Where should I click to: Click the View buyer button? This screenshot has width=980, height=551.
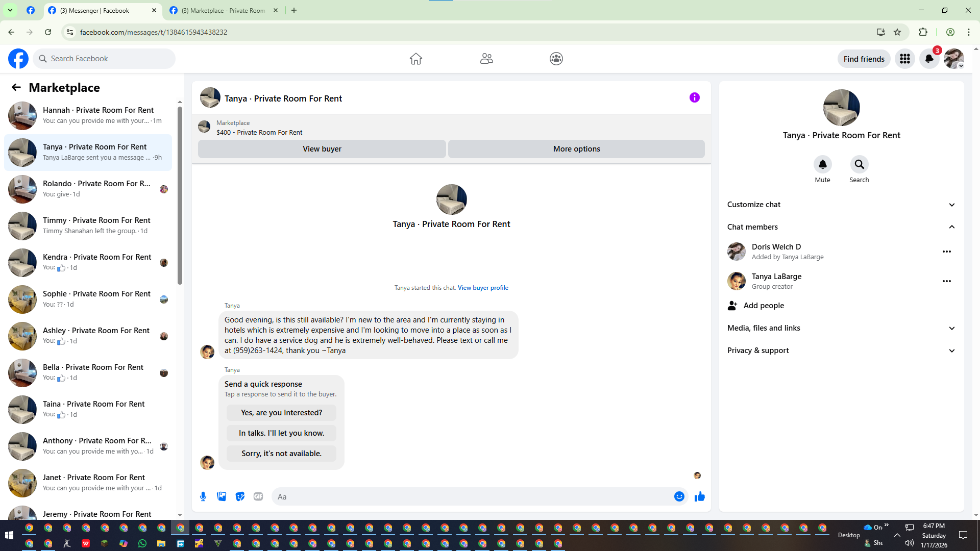point(322,149)
